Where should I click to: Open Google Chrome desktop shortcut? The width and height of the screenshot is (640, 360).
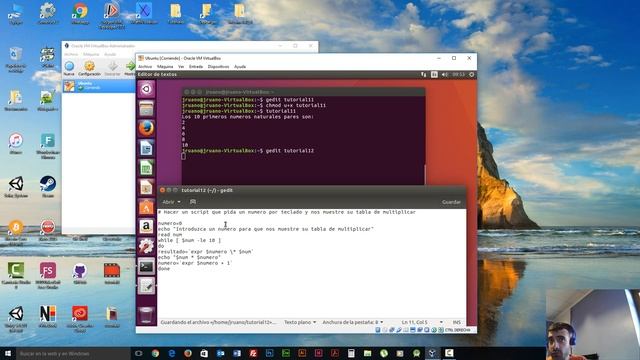(x=80, y=13)
